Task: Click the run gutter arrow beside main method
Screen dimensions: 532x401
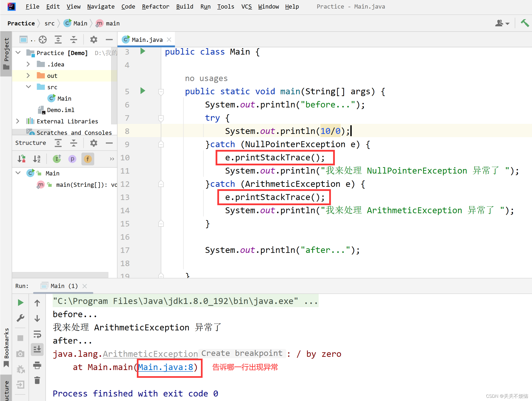Action: click(143, 91)
